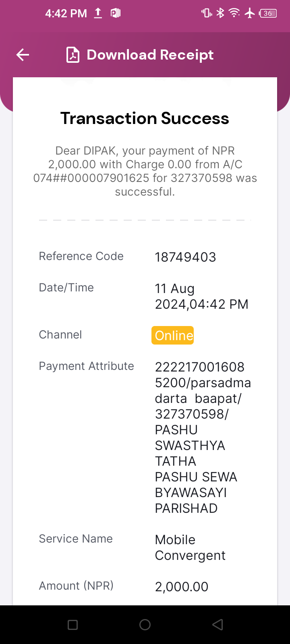The width and height of the screenshot is (290, 644).
Task: Tap the Wi-Fi status icon
Action: pyautogui.click(x=234, y=13)
